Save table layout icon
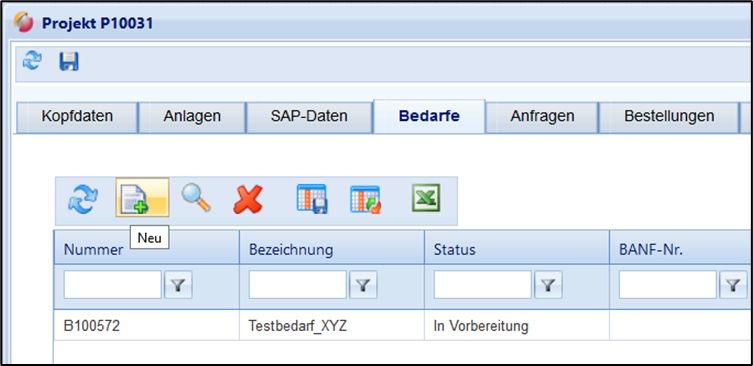This screenshot has width=753, height=366. point(312,199)
